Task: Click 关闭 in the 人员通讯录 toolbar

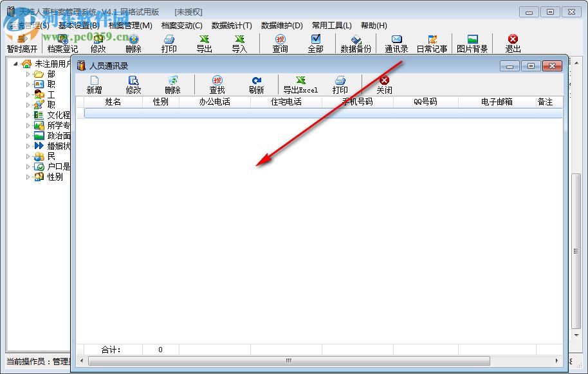Action: point(384,85)
